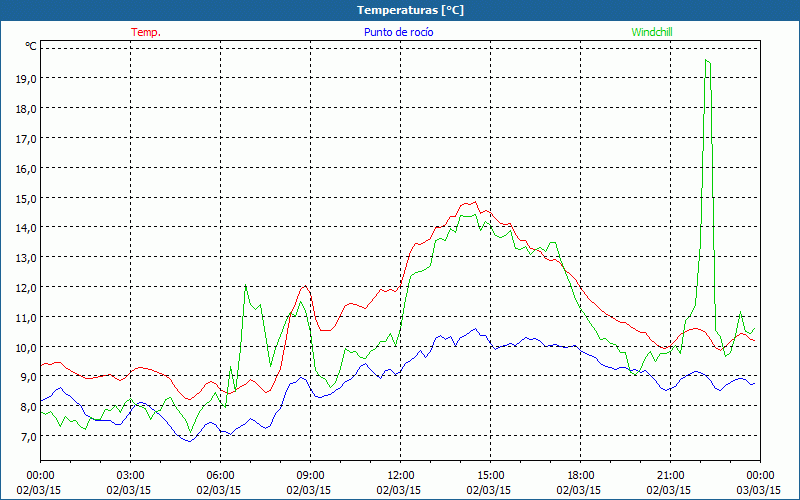The width and height of the screenshot is (800, 500).
Task: Select the green Windchill legend label
Action: coord(652,32)
